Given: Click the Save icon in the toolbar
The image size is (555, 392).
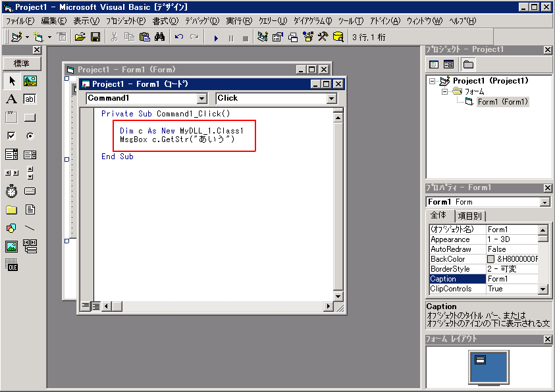Looking at the screenshot, I should point(95,37).
